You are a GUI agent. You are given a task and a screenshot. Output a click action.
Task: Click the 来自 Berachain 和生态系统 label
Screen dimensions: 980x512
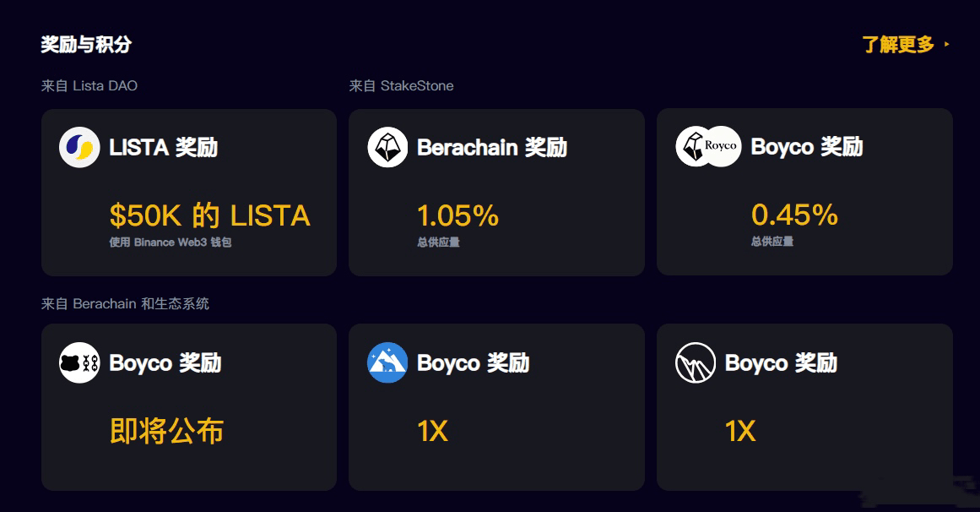coord(125,303)
